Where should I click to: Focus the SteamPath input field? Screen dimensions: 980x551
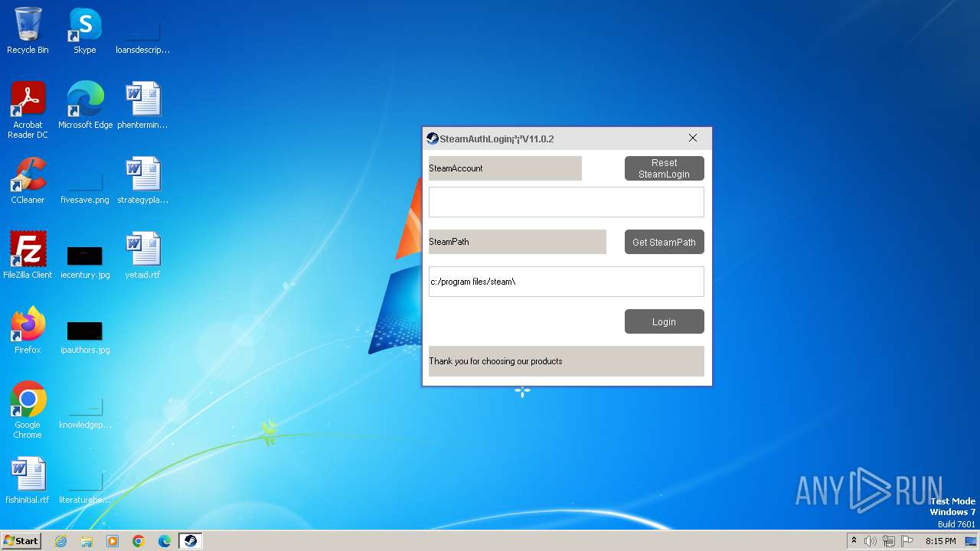(x=567, y=282)
